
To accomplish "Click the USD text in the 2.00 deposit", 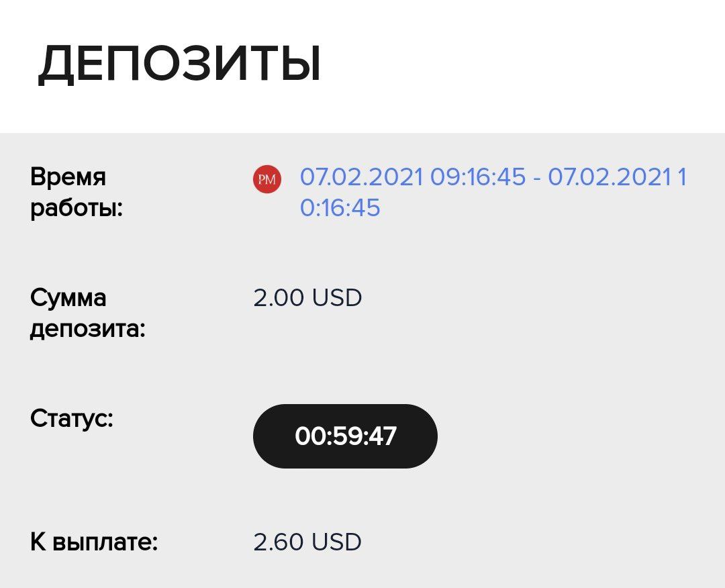I will (x=336, y=298).
